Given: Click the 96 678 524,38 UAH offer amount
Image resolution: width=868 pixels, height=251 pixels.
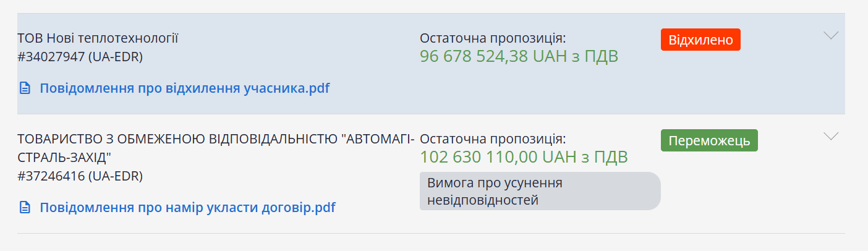Looking at the screenshot, I should [519, 56].
